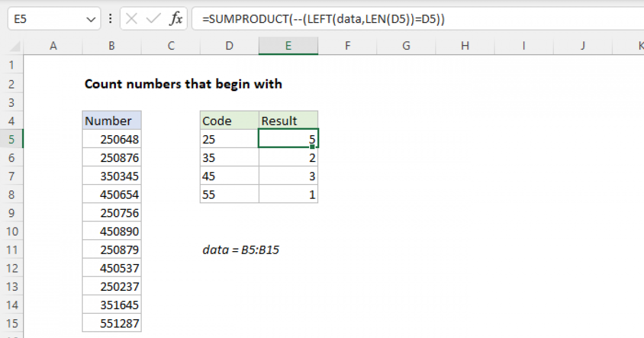Select the title cell Count numbers that begin with
This screenshot has height=338, width=644.
(182, 84)
